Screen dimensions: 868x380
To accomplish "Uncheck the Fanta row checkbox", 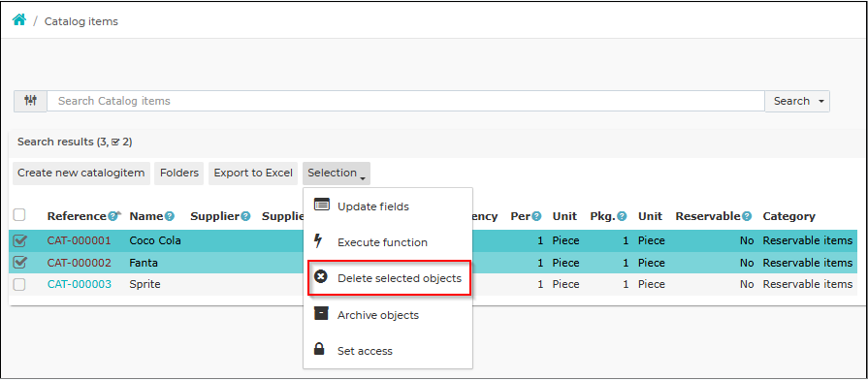I will pyautogui.click(x=19, y=262).
